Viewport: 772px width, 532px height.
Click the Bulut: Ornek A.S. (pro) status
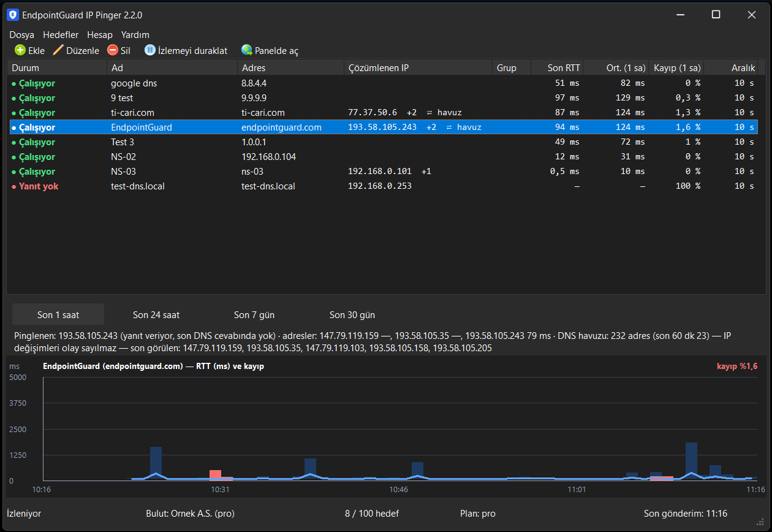pyautogui.click(x=190, y=514)
